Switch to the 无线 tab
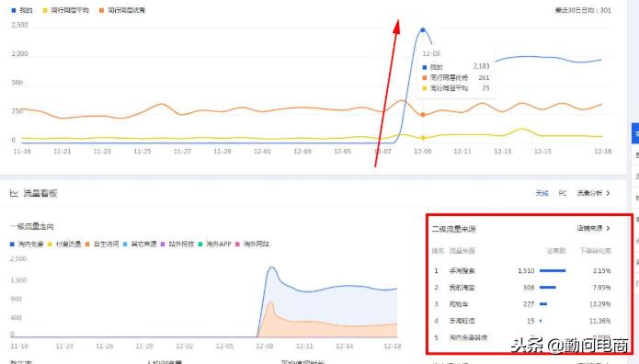 (x=542, y=193)
